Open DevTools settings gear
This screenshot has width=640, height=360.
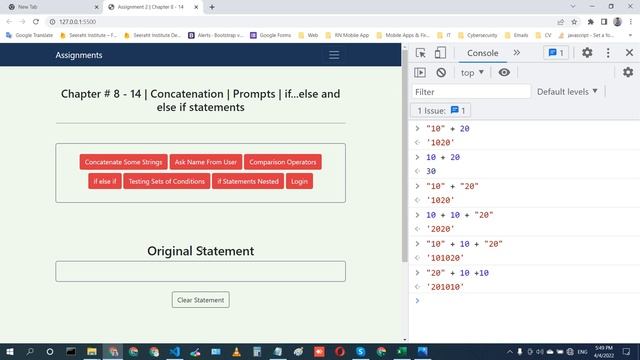click(x=587, y=53)
